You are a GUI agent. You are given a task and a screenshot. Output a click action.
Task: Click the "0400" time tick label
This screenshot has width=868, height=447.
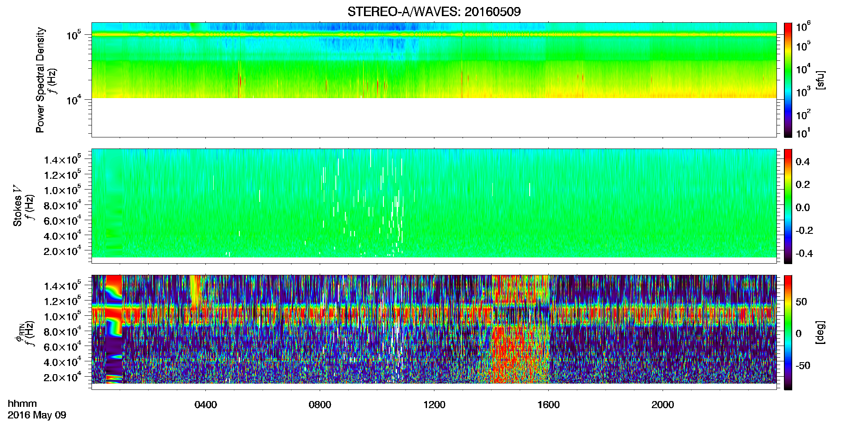pyautogui.click(x=206, y=405)
